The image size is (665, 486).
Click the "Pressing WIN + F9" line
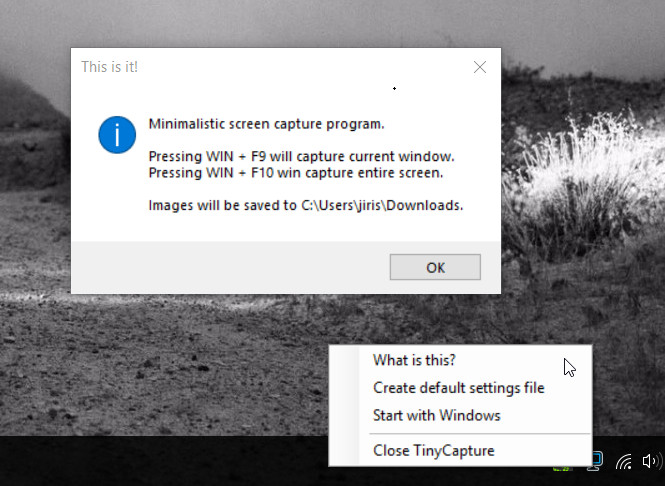pos(302,156)
